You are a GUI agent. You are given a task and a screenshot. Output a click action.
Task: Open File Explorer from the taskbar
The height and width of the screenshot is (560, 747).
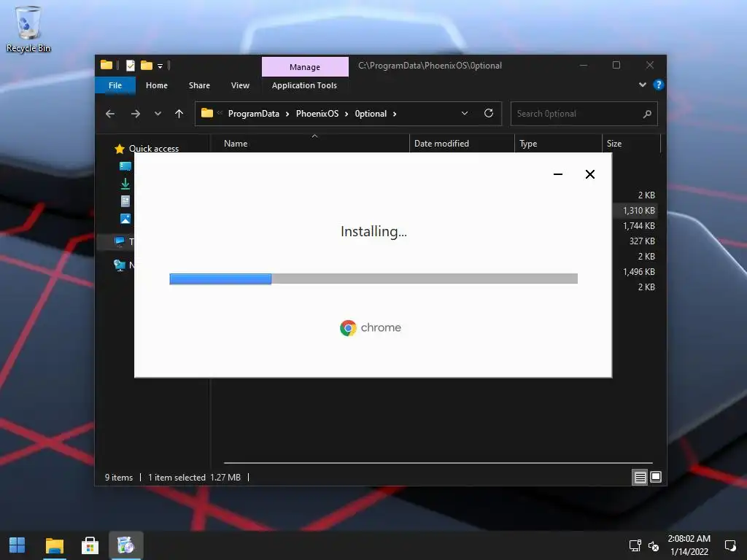pos(54,545)
